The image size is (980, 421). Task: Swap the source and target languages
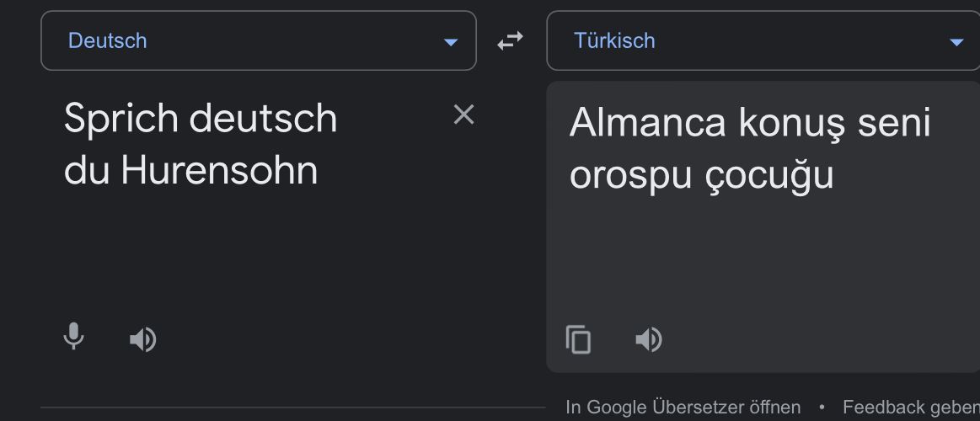(510, 40)
